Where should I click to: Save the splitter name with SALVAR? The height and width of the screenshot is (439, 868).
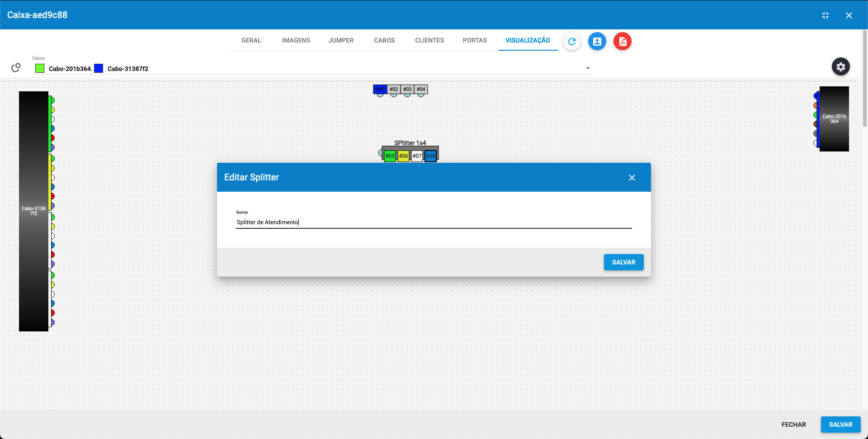623,262
